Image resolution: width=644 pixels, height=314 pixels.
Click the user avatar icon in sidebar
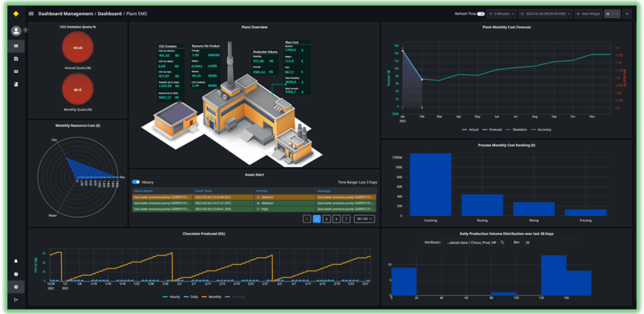(x=16, y=30)
